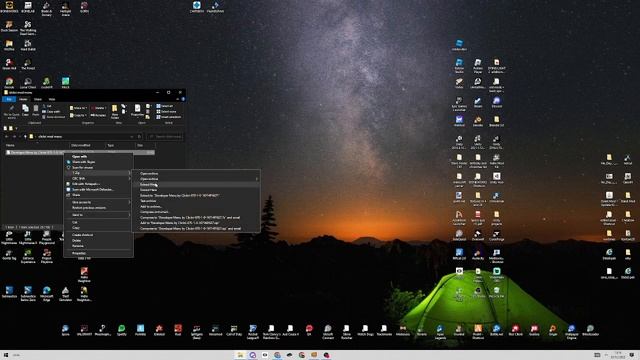Open the Duck Season desktop icon
Viewport: 640px width, 360px height.
pos(9,27)
